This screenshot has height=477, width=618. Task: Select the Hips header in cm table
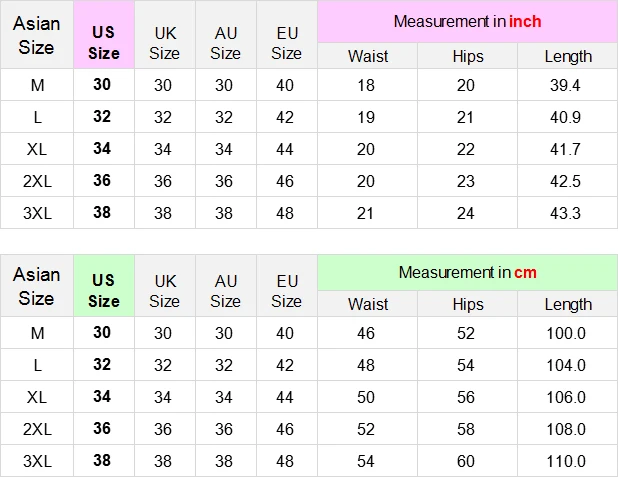coord(467,304)
